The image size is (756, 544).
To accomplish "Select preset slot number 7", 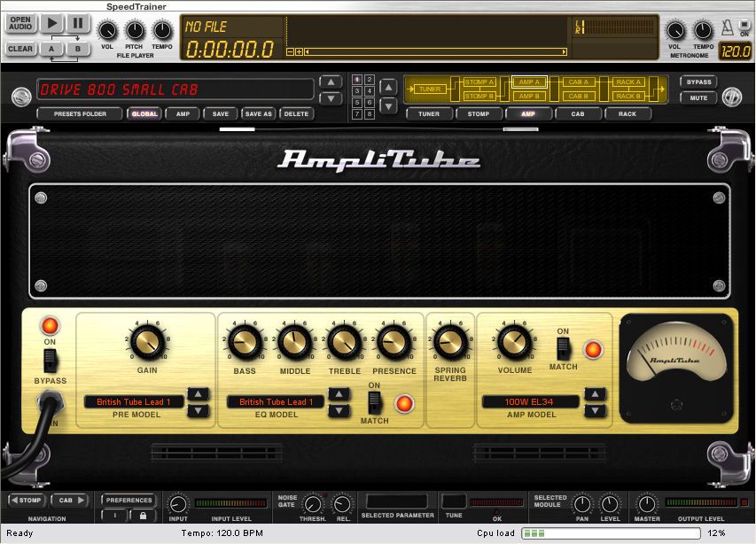I will 357,114.
